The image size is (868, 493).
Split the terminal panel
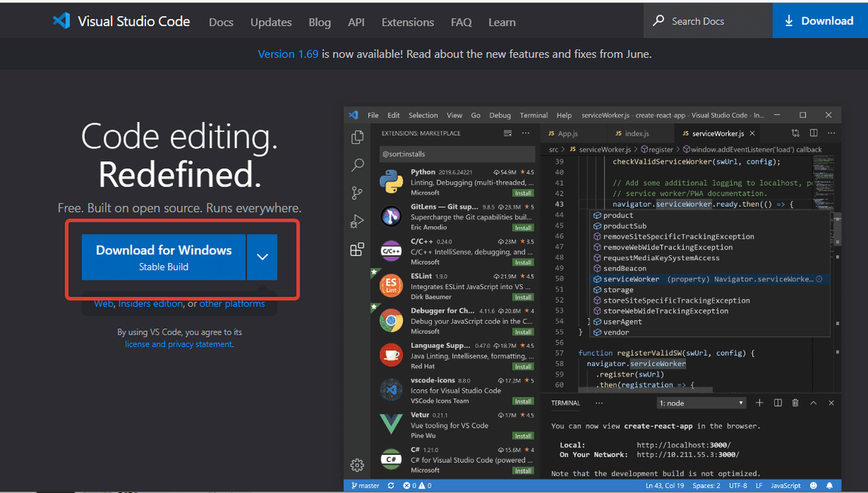click(778, 403)
